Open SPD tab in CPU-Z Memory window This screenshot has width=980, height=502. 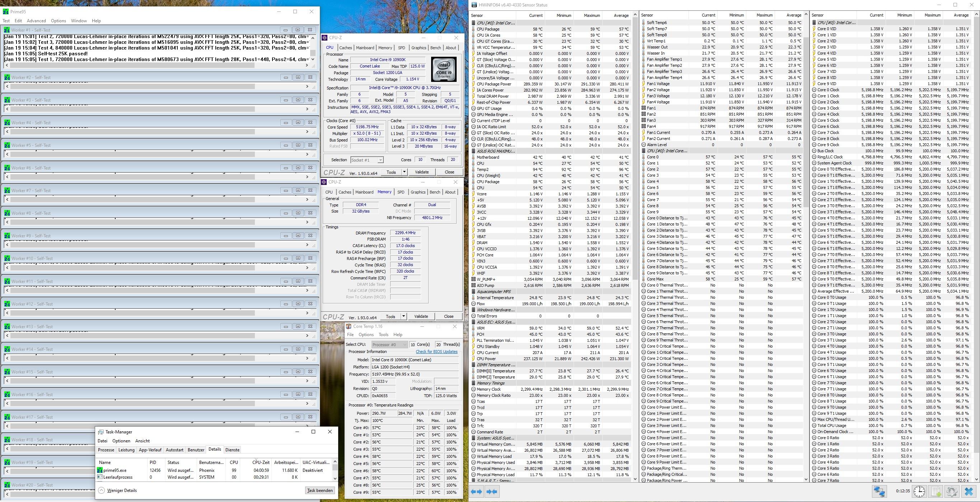click(x=401, y=192)
